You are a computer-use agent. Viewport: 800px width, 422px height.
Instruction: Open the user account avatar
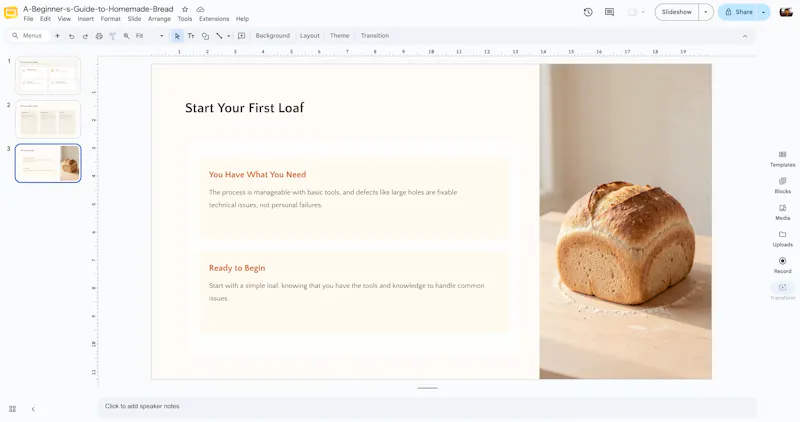pos(786,12)
